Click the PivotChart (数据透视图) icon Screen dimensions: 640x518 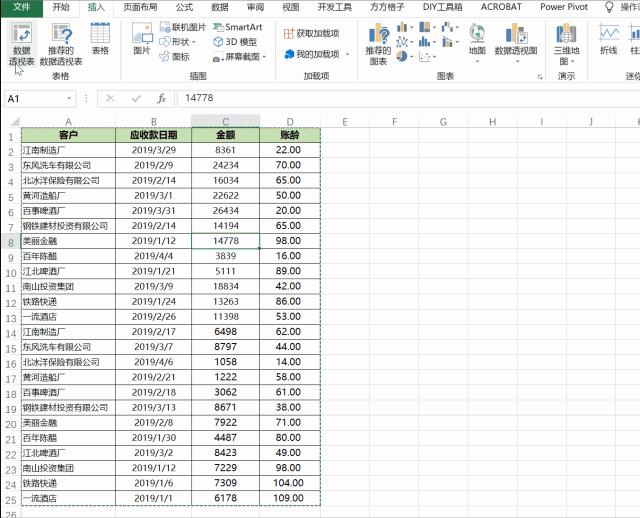click(x=516, y=33)
